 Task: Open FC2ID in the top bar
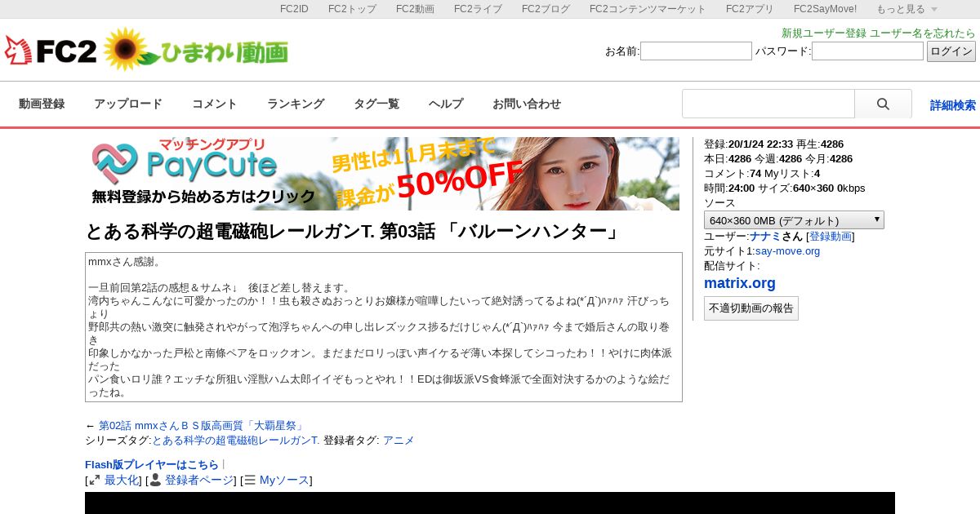coord(294,9)
